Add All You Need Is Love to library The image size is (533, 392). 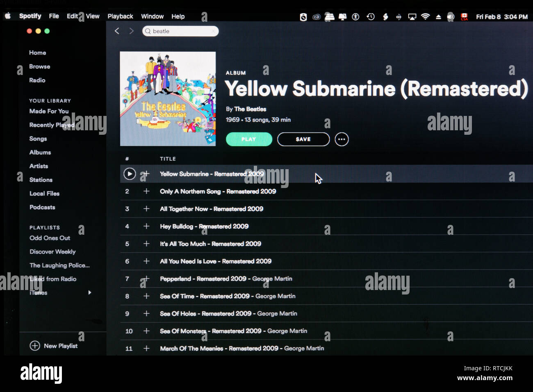click(x=146, y=261)
